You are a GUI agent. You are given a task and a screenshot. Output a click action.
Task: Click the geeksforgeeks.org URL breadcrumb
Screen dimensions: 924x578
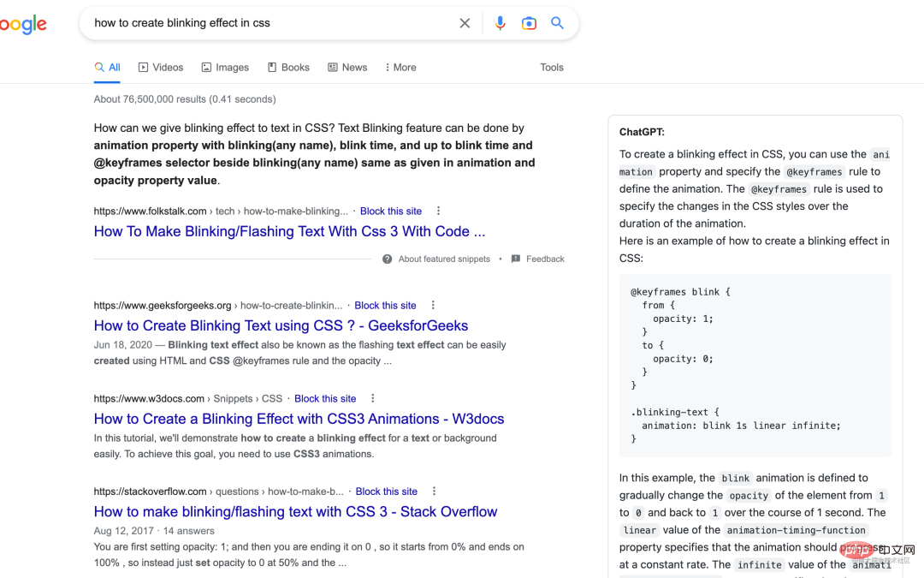tap(218, 306)
